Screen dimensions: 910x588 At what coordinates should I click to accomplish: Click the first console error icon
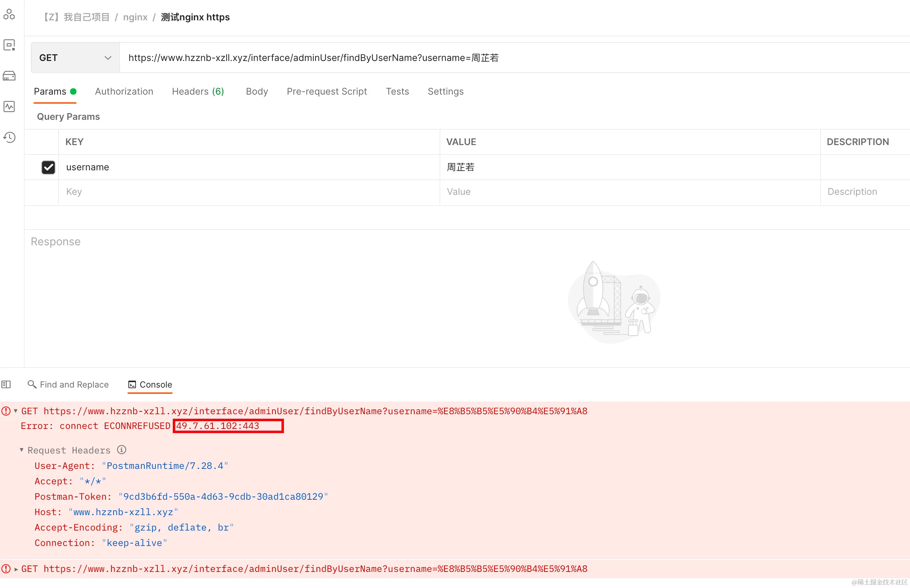(x=6, y=411)
